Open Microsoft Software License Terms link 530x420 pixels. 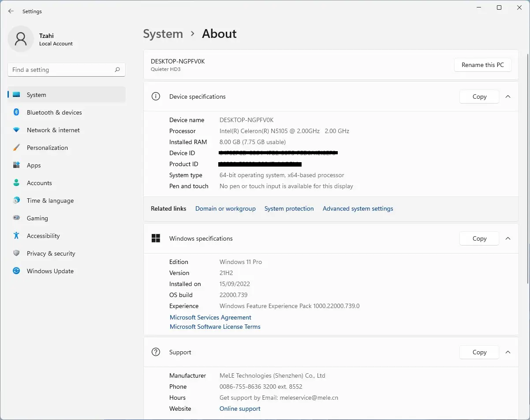tap(215, 327)
